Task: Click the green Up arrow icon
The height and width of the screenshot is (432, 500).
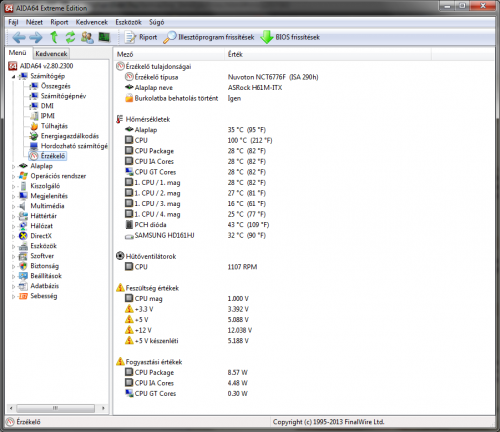Action: pos(54,37)
